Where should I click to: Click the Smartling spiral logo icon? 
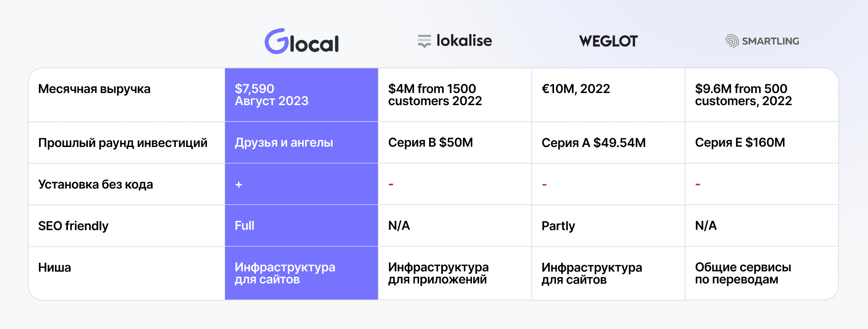pyautogui.click(x=732, y=41)
